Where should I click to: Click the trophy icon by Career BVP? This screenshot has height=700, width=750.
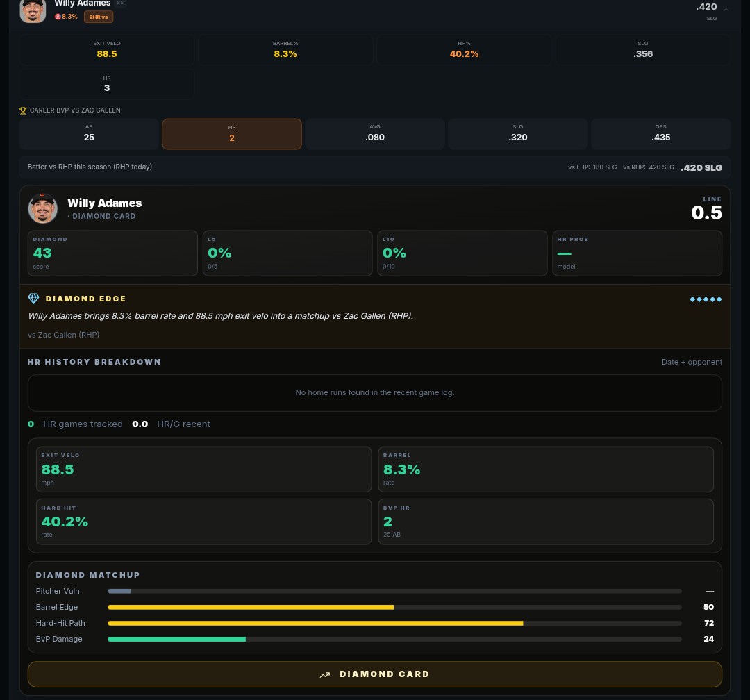[23, 110]
